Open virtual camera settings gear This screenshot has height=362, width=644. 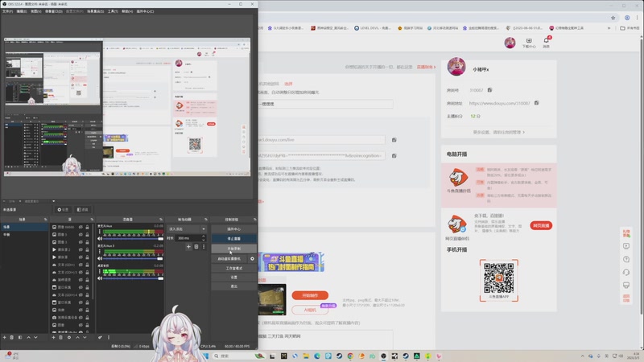pyautogui.click(x=252, y=258)
